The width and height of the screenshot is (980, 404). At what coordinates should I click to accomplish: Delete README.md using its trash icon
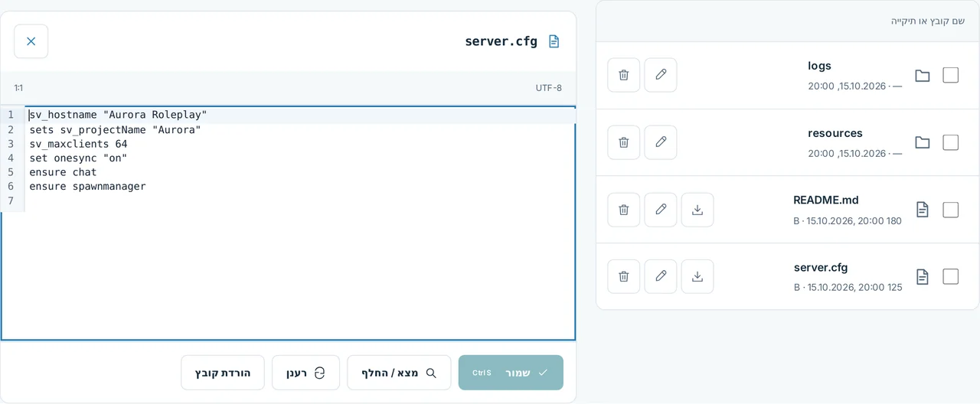[x=624, y=210]
